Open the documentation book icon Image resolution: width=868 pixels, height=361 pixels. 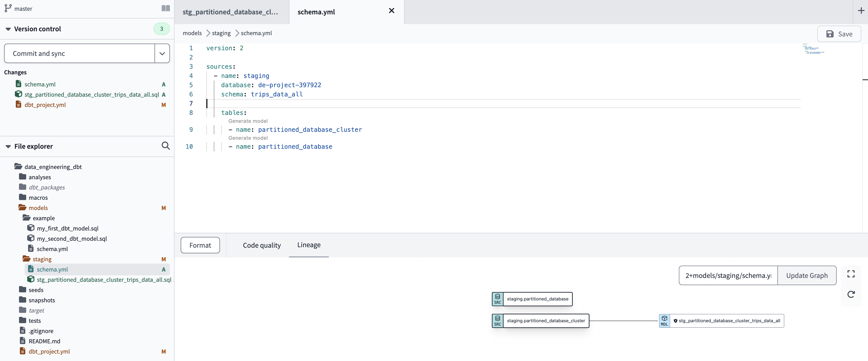(x=166, y=8)
